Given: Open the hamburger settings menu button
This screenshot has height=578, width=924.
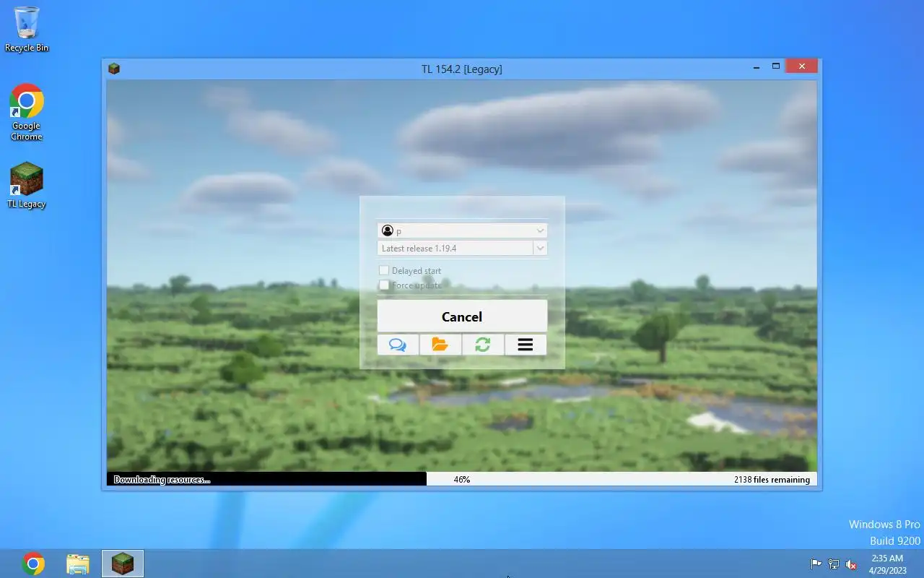Looking at the screenshot, I should [x=526, y=345].
